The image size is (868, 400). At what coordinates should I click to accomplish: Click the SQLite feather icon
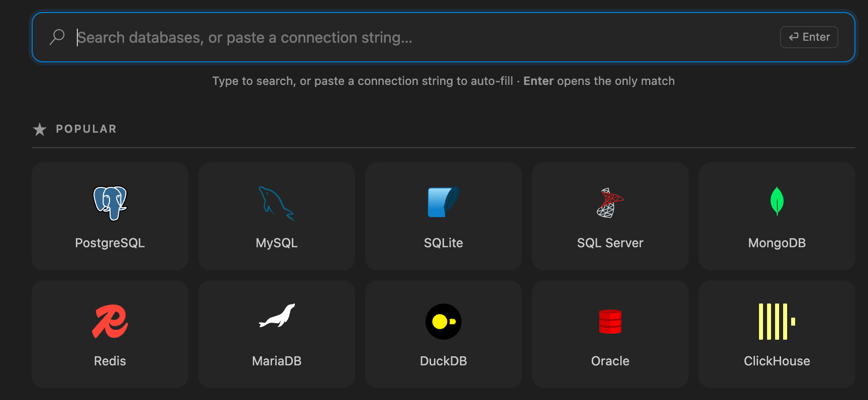444,202
